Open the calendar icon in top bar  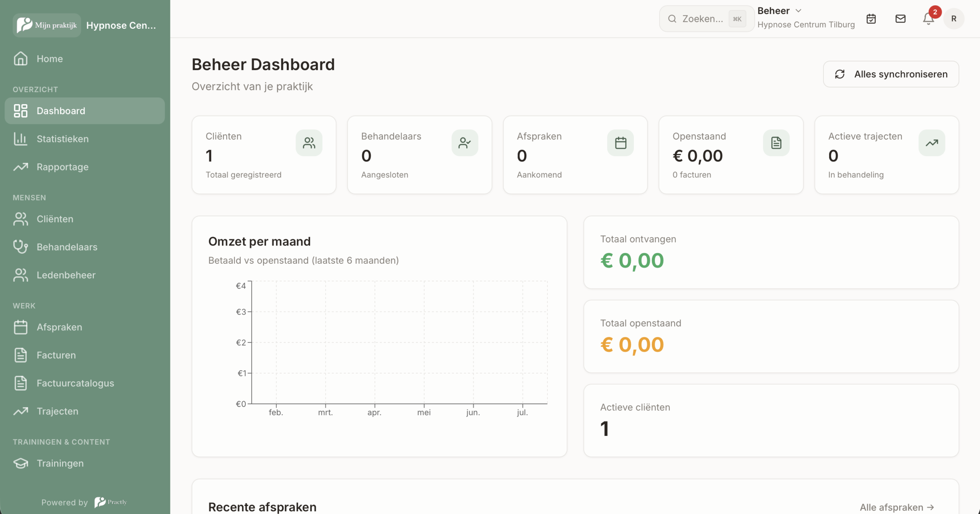(x=871, y=19)
